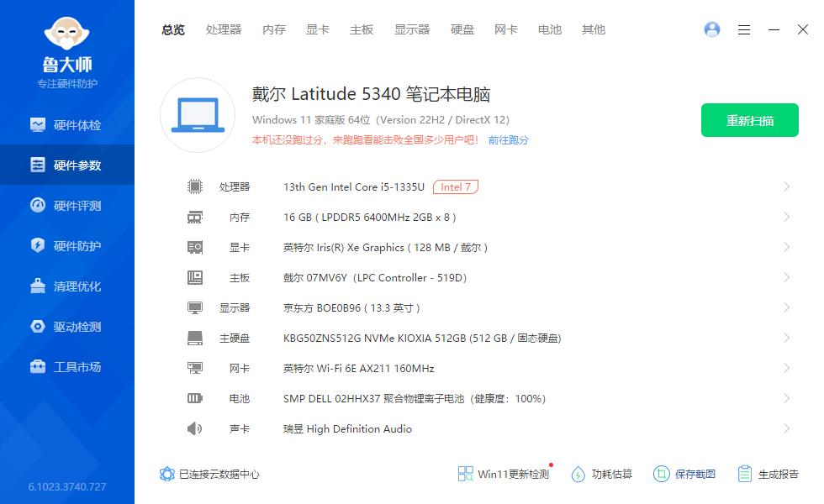The height and width of the screenshot is (504, 824).
Task: Expand the Iris Xe Graphics row chevron
Action: click(x=787, y=247)
